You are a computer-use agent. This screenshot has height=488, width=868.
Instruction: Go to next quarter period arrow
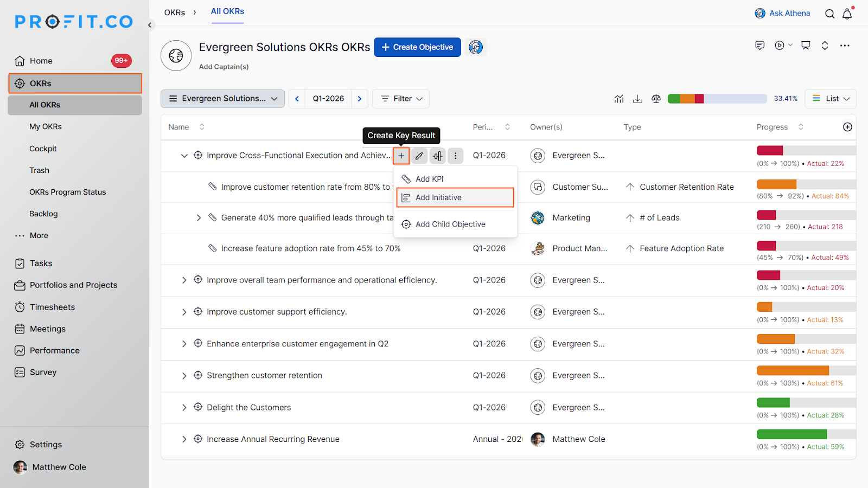coord(359,99)
